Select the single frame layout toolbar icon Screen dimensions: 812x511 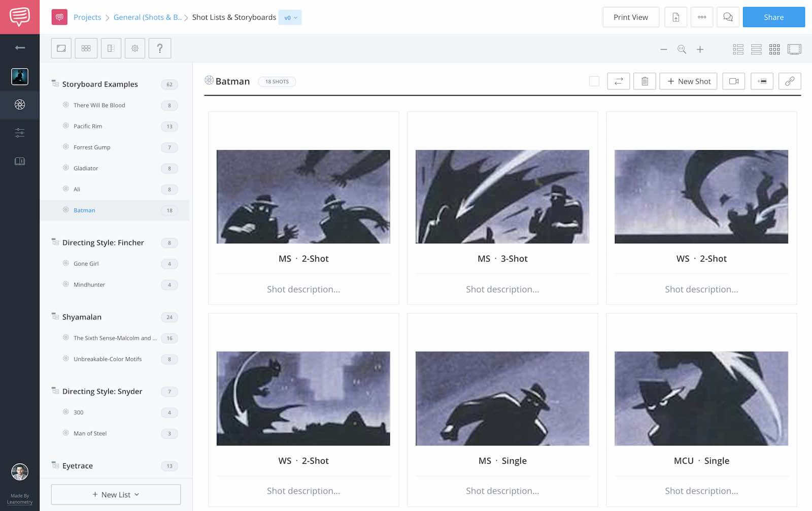pyautogui.click(x=61, y=48)
